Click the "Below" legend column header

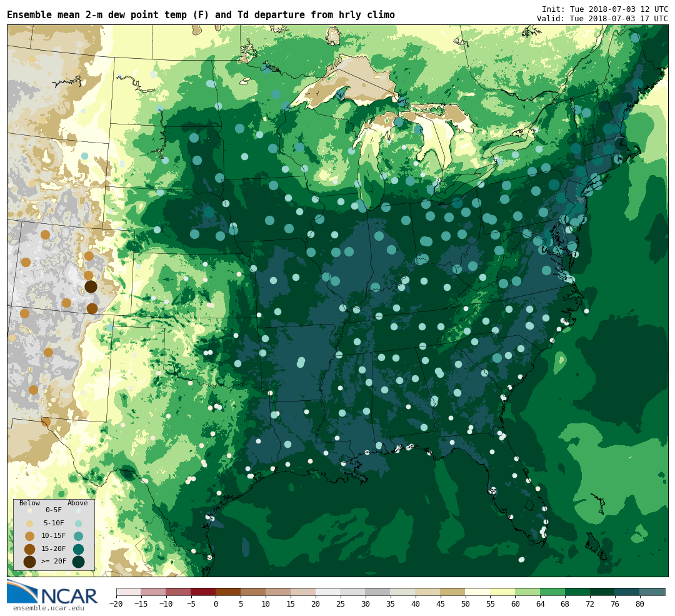point(29,503)
